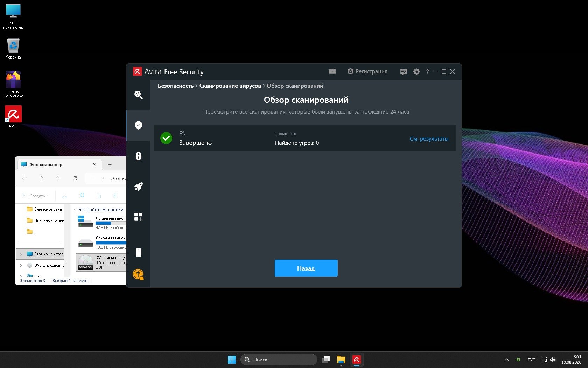The width and height of the screenshot is (588, 368).
Task: Open the Windows Start menu
Action: (232, 360)
